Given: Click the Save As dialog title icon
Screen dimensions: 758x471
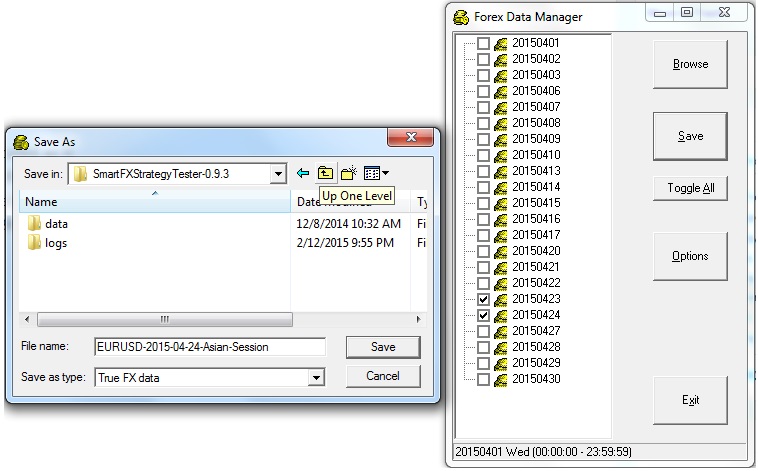Looking at the screenshot, I should point(21,142).
